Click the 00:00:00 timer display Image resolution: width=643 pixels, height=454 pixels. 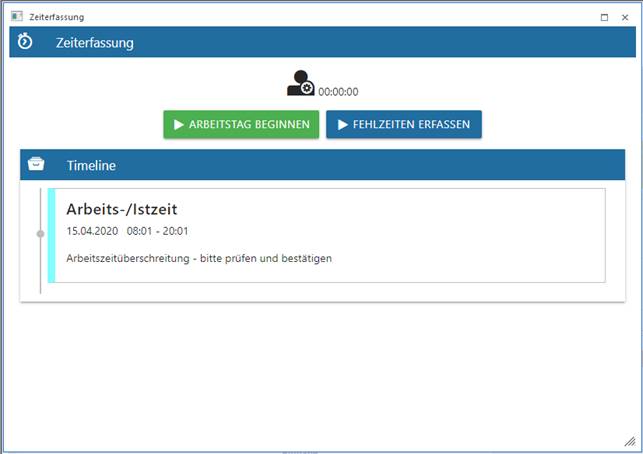pyautogui.click(x=338, y=92)
